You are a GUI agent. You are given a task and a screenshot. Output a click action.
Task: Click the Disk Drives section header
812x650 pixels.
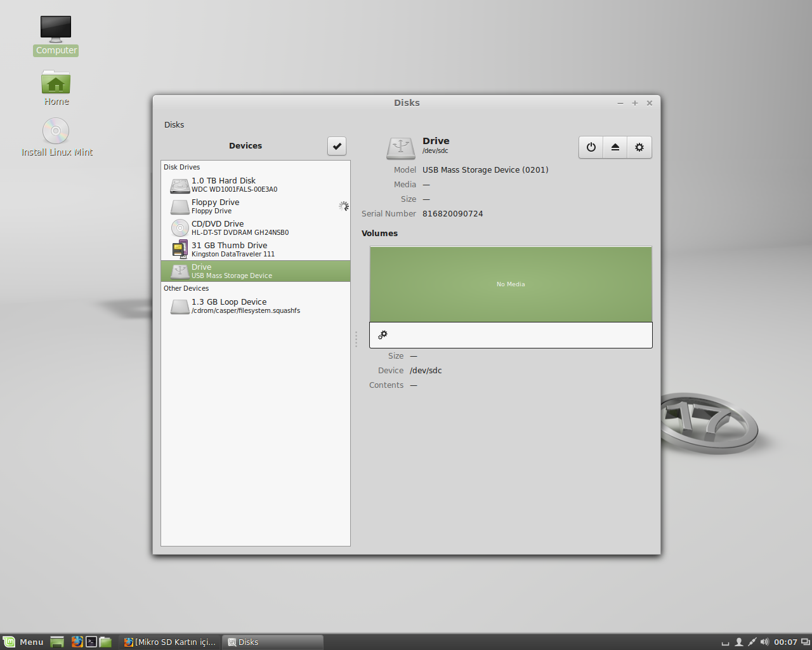181,167
